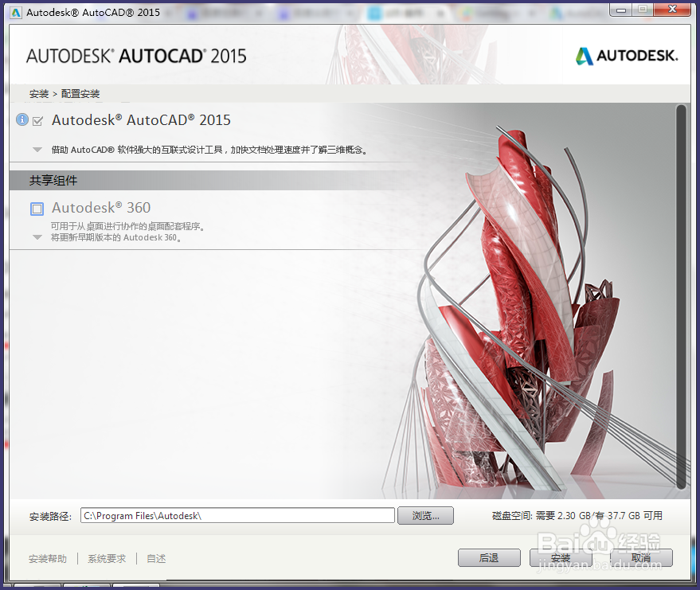Click the AUTODESK logo at top right

pos(627,56)
